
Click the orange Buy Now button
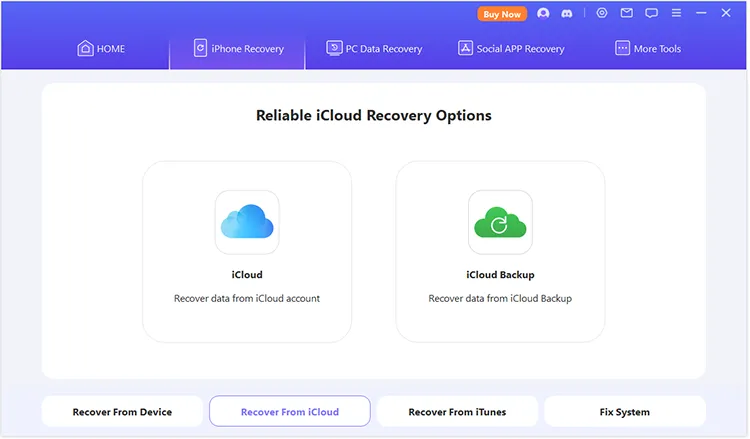click(502, 14)
